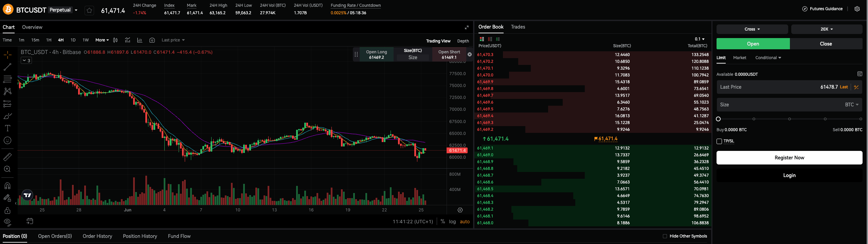Activate the zoom in tool

coord(7,169)
